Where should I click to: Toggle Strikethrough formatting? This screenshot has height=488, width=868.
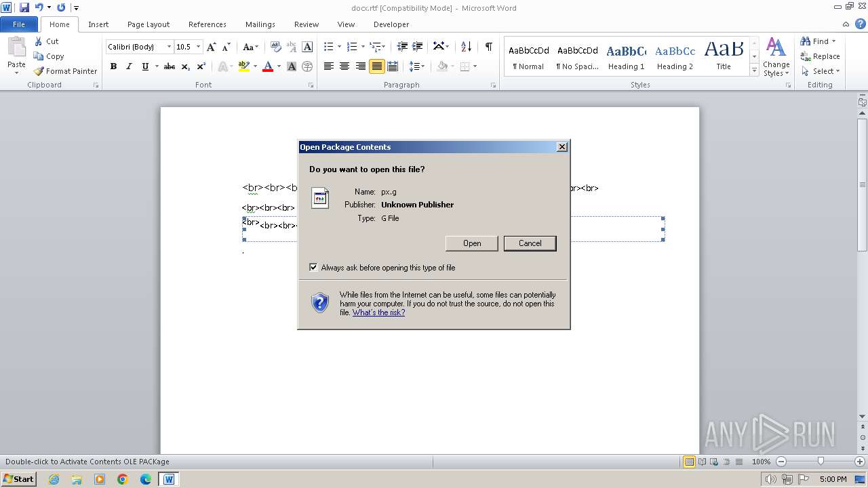pos(170,66)
